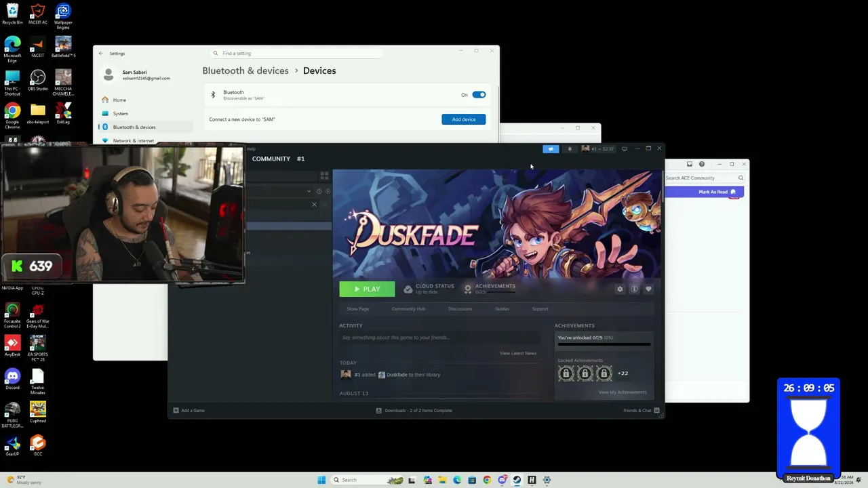
Task: Select Network & internet in Settings sidebar
Action: (x=146, y=140)
